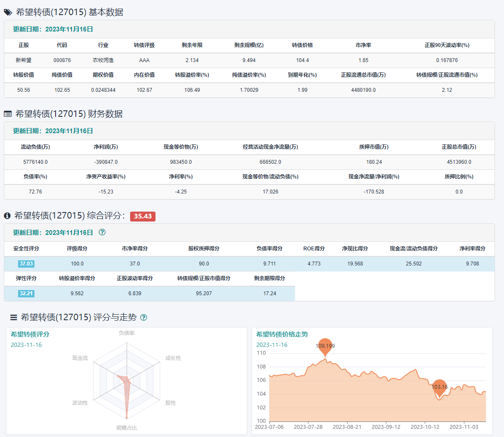Click the info circle icon beside 综合评分
Viewport: 504px width, 437px height.
pyautogui.click(x=7, y=216)
